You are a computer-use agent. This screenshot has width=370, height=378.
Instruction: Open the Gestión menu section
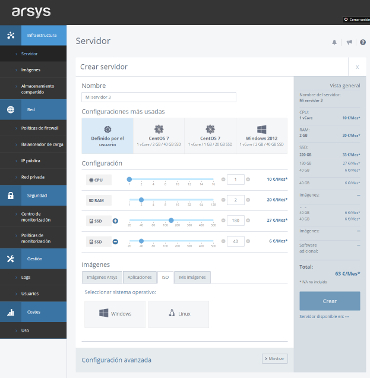click(x=33, y=259)
